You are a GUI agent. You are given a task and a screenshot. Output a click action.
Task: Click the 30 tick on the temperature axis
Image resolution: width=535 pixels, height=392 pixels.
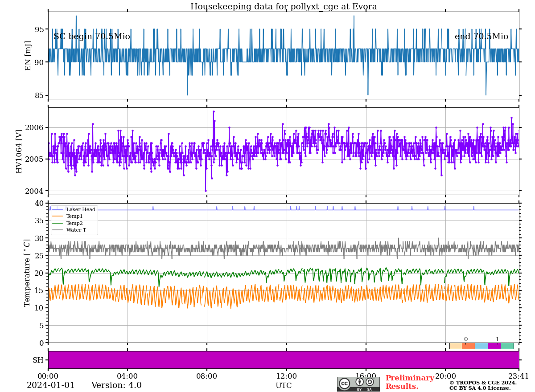pyautogui.click(x=39, y=238)
